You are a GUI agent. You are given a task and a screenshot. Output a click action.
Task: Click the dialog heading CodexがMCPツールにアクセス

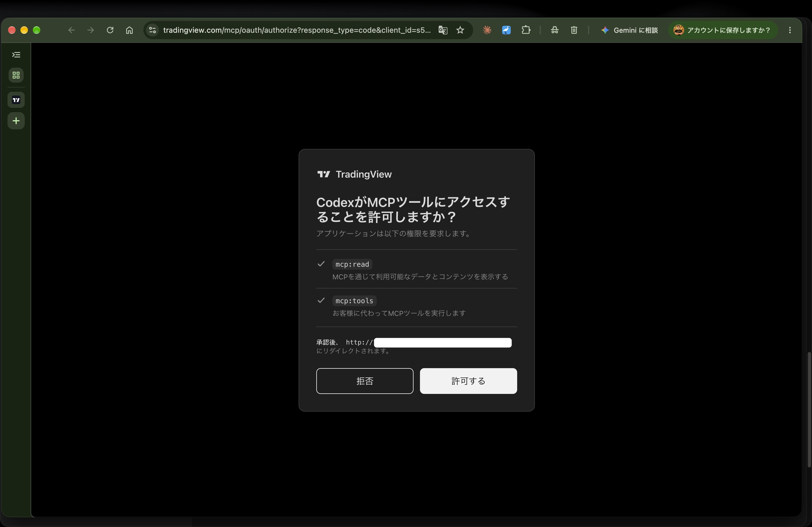tap(413, 209)
